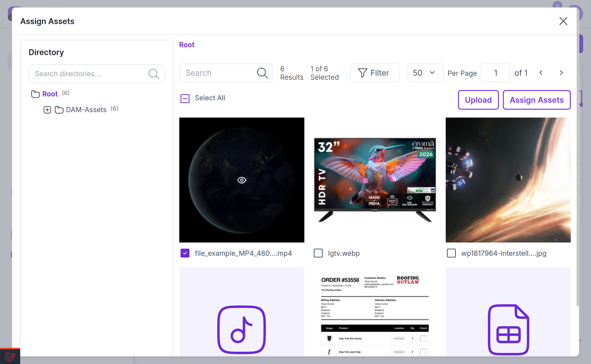Go to next page with right chevron
Screen dimensions: 591x364
[x=561, y=73]
